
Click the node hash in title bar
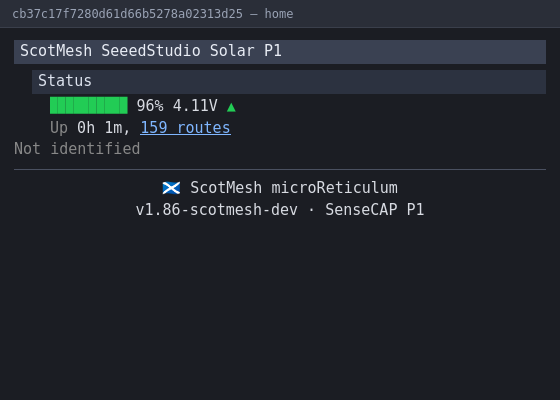128,14
